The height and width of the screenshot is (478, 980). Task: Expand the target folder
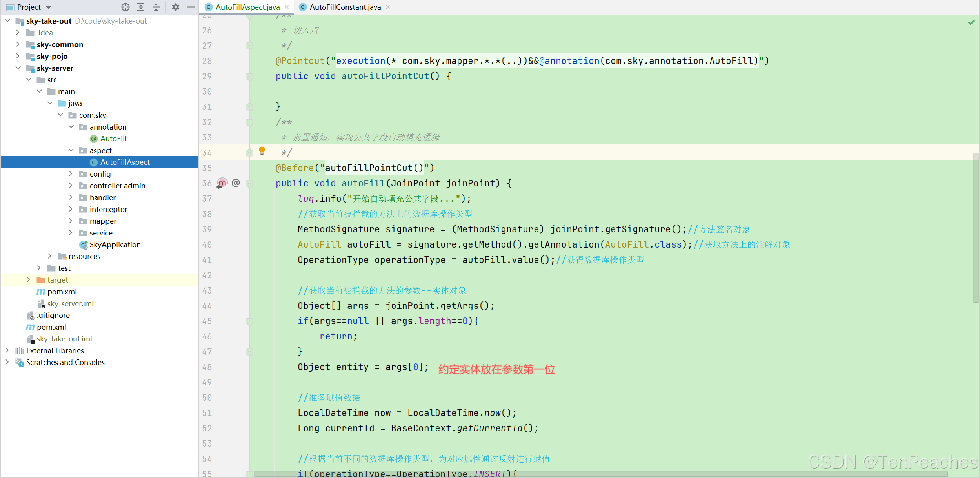[29, 279]
